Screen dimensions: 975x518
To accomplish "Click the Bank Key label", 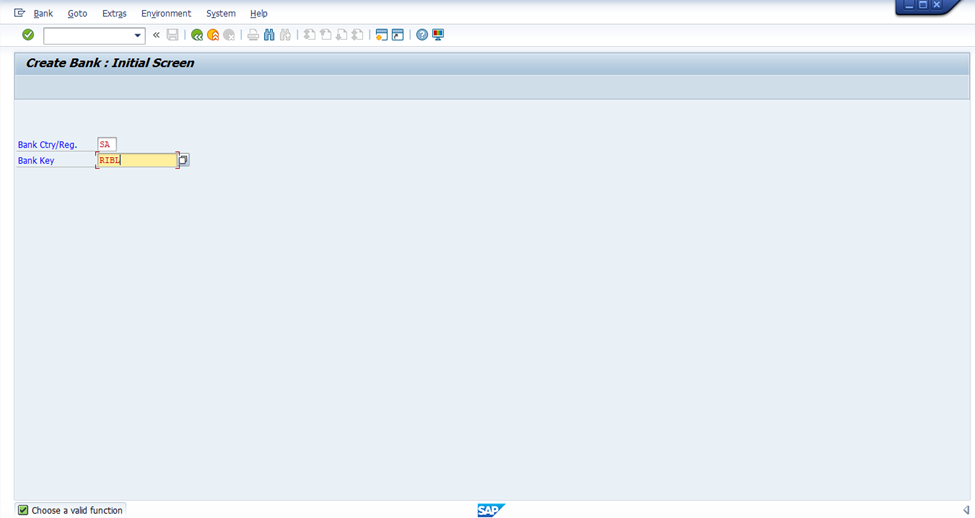I will 36,160.
